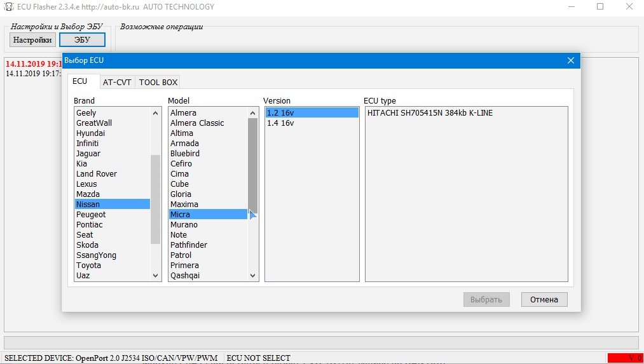
Task: Choose Murano in the Model list
Action: [209, 225]
